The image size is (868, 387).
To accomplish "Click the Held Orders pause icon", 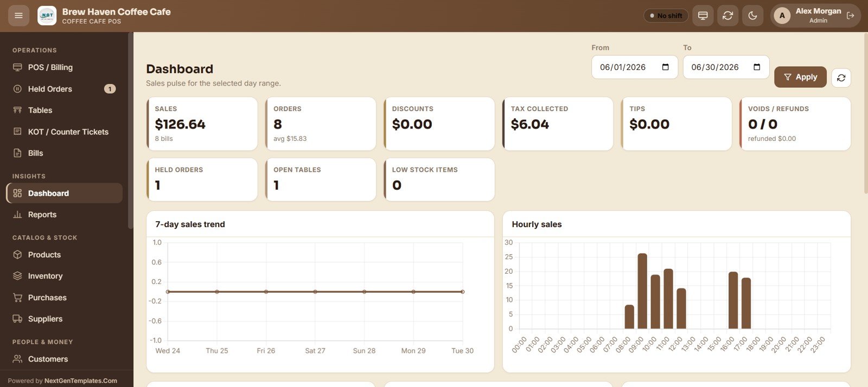I will pos(17,89).
